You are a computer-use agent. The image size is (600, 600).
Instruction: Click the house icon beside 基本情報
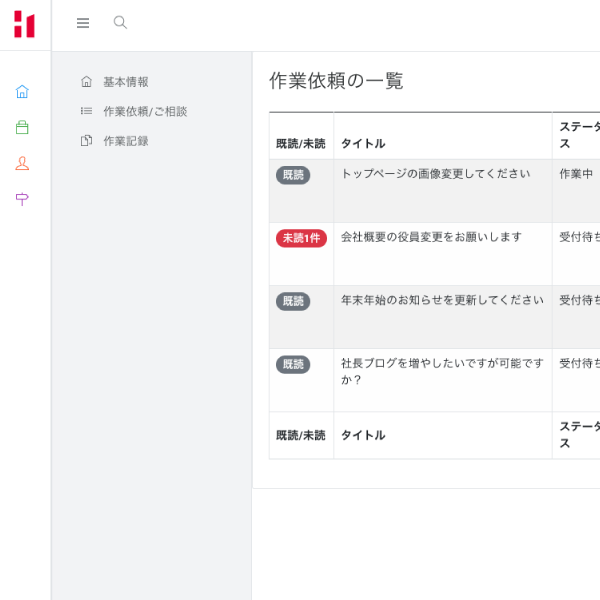(x=86, y=82)
